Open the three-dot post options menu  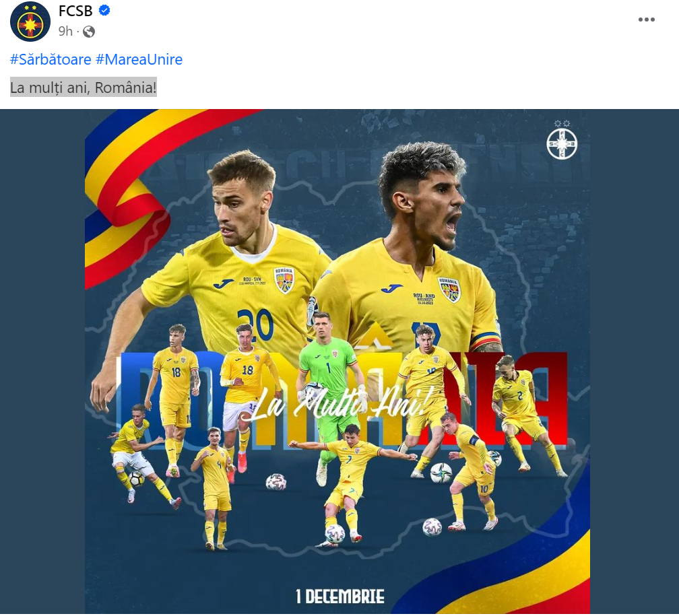click(x=646, y=20)
